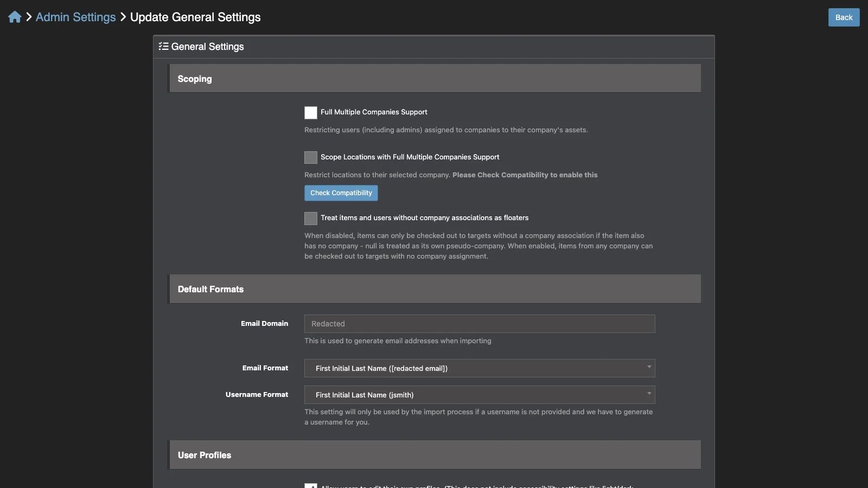
Task: Click the Update General Settings breadcrumb text
Action: click(x=195, y=17)
